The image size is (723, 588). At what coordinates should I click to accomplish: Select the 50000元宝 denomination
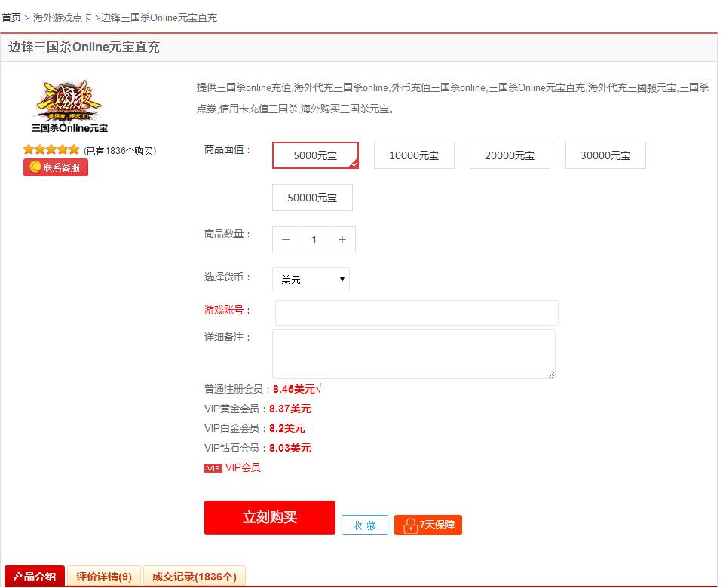[x=313, y=198]
